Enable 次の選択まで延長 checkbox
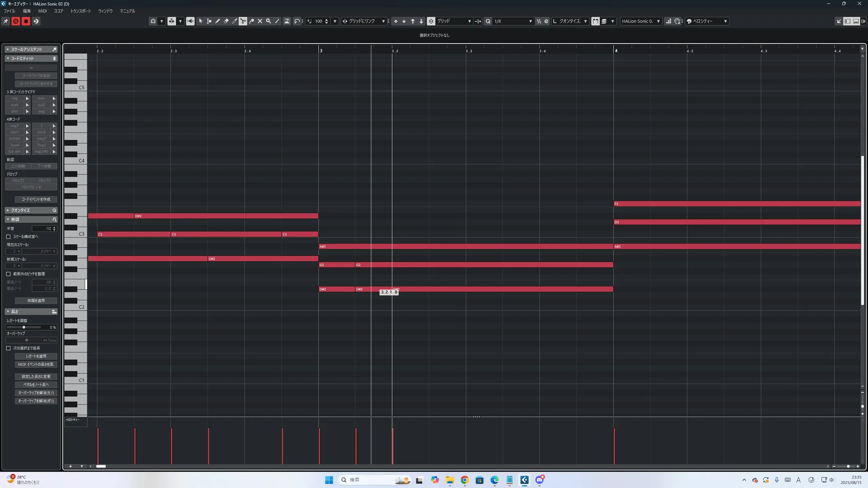Screen dimensions: 868x488 [x=8, y=348]
